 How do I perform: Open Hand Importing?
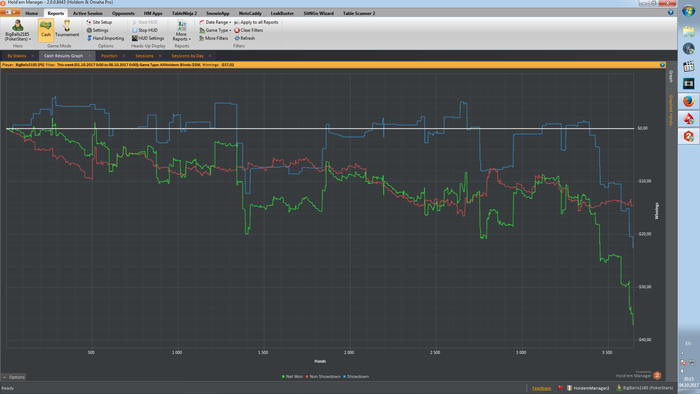pyautogui.click(x=105, y=38)
